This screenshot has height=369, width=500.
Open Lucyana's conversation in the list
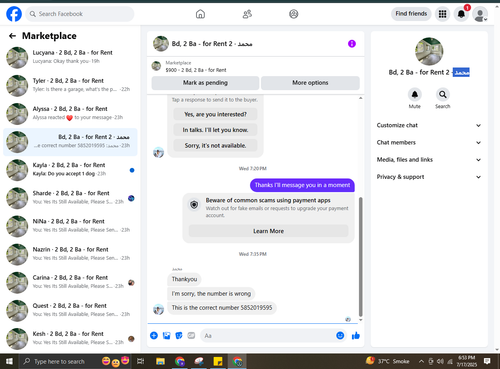70,57
